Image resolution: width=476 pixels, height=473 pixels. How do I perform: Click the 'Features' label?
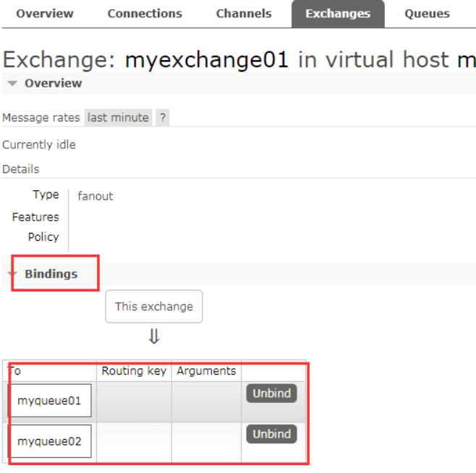(35, 217)
